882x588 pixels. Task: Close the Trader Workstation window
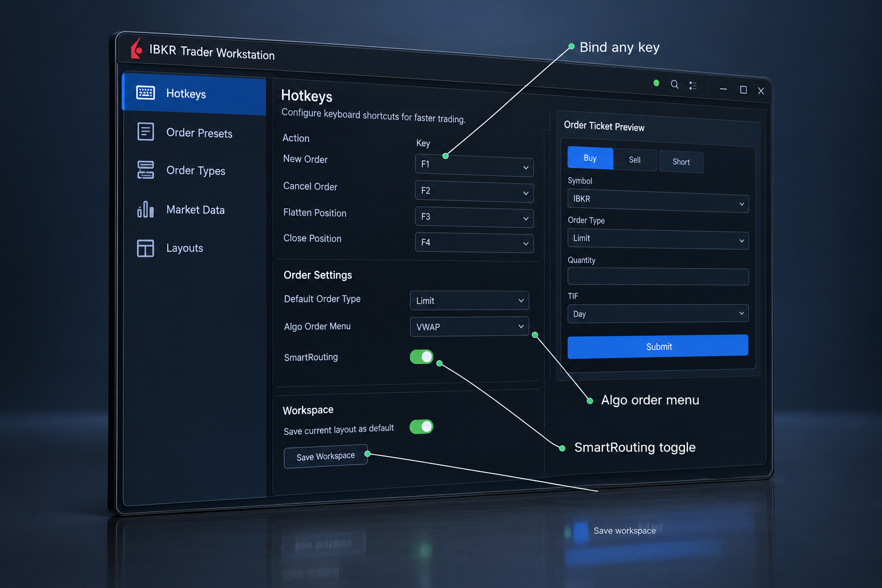pyautogui.click(x=761, y=91)
